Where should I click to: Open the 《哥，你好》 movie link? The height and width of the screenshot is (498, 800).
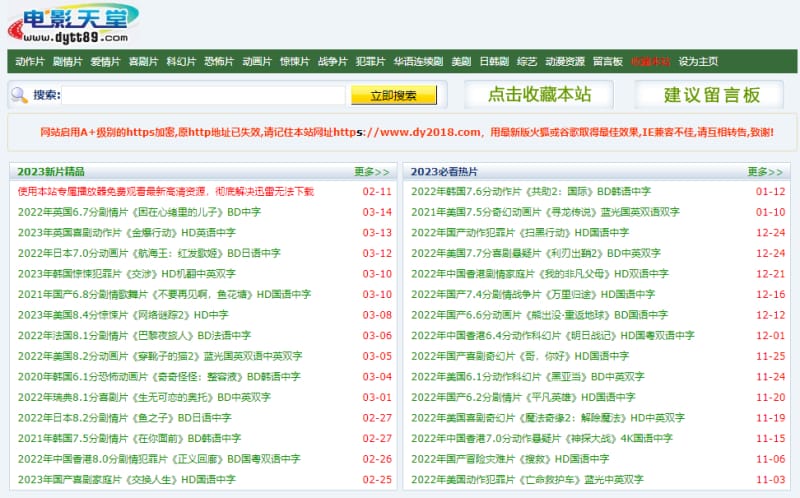tap(520, 356)
